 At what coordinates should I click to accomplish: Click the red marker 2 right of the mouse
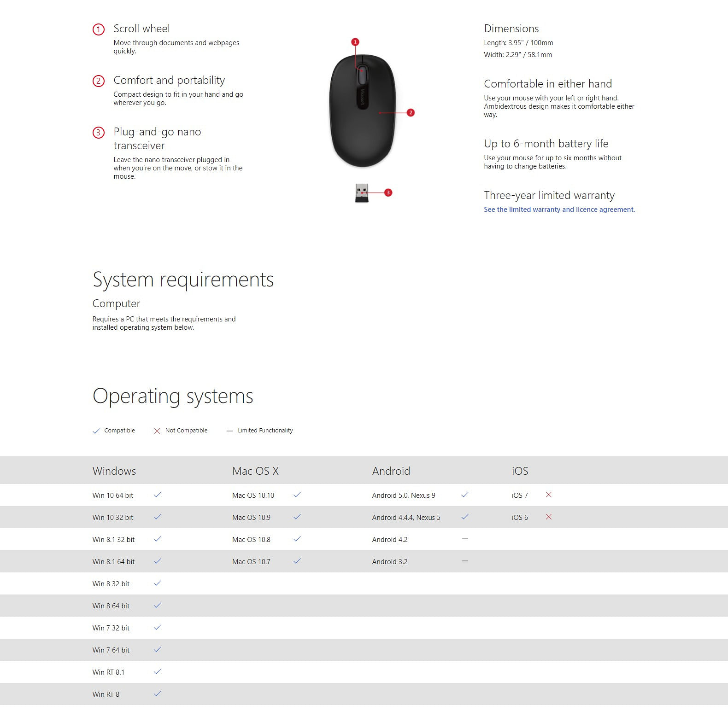(x=411, y=113)
